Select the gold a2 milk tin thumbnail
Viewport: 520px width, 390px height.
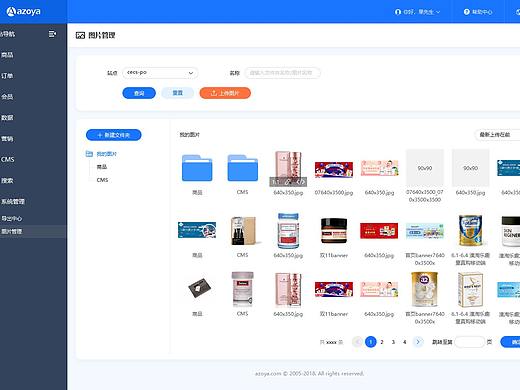tap(424, 289)
